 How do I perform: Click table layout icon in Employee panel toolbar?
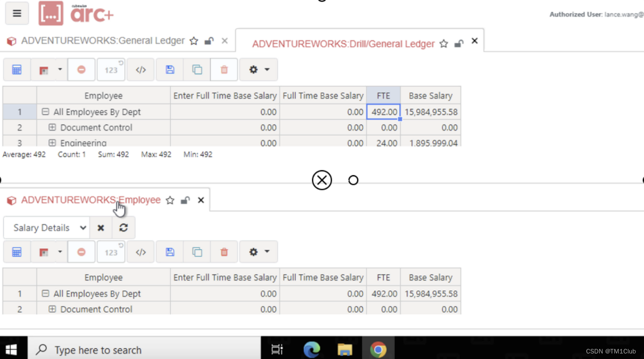[44, 252]
